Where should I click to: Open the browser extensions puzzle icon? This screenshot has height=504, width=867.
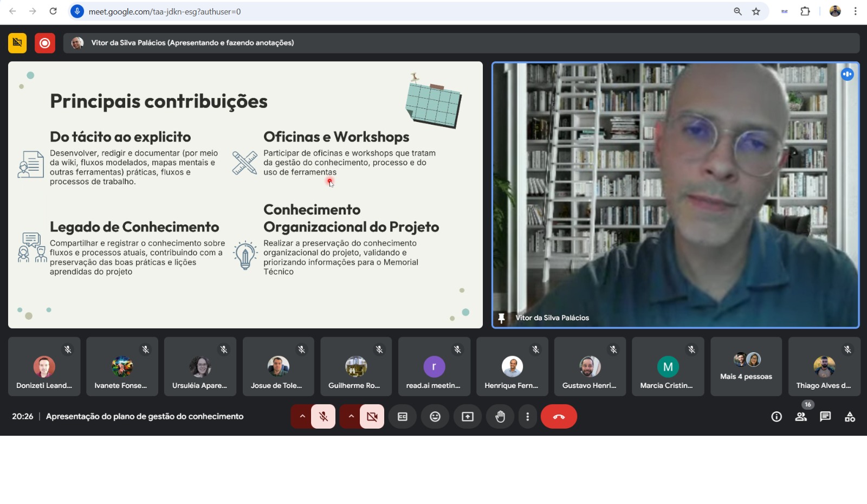805,11
